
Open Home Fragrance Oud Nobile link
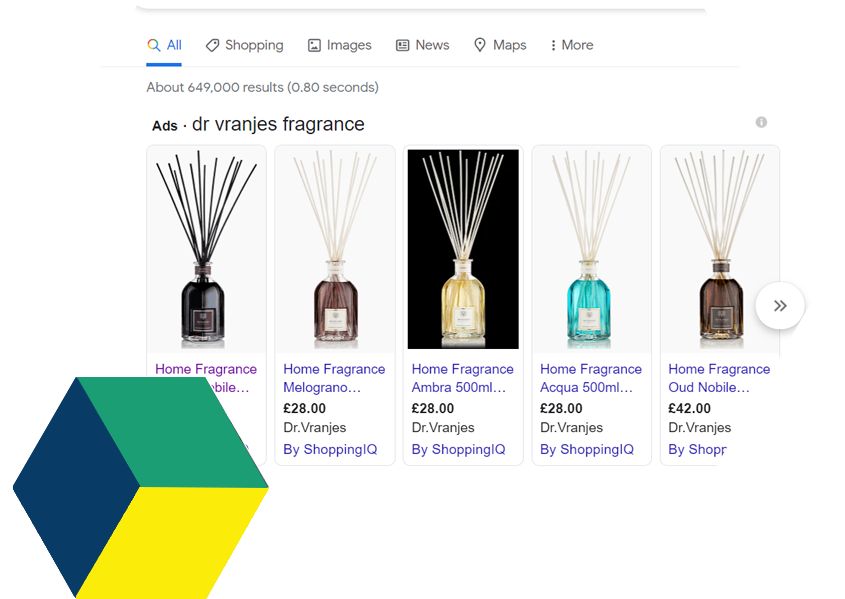[x=719, y=378]
